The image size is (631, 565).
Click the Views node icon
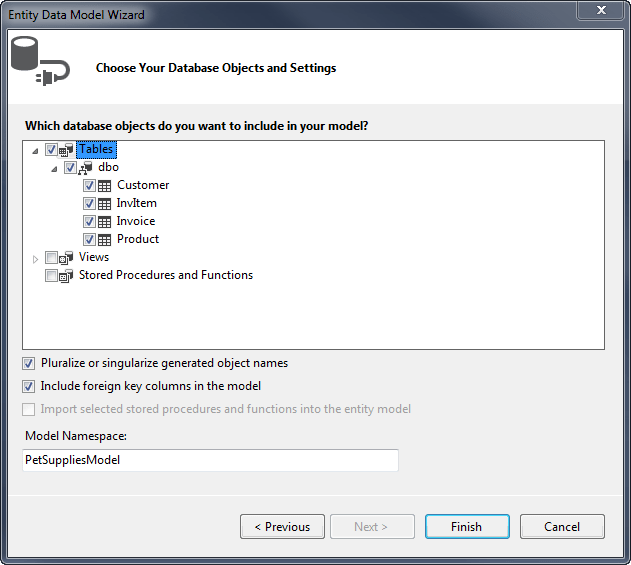(x=67, y=258)
